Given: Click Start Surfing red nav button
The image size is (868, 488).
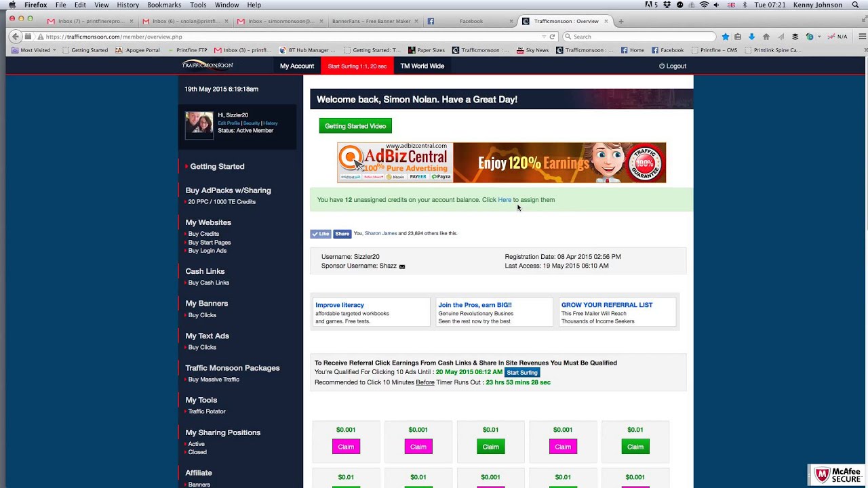Looking at the screenshot, I should coord(357,66).
